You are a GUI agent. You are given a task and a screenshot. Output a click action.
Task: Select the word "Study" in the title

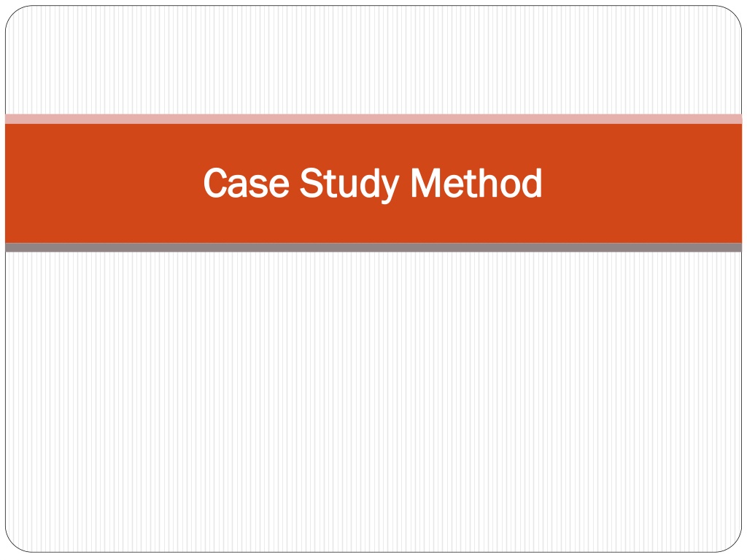(349, 184)
